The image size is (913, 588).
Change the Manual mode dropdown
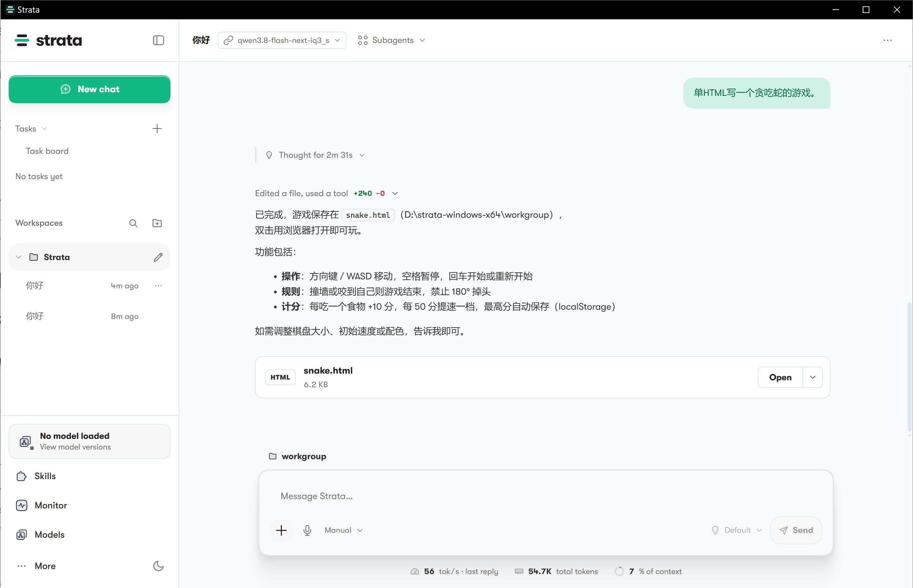(x=343, y=530)
